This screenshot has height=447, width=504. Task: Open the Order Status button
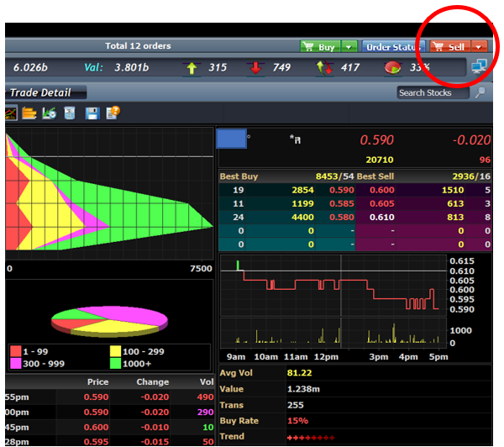click(x=393, y=47)
